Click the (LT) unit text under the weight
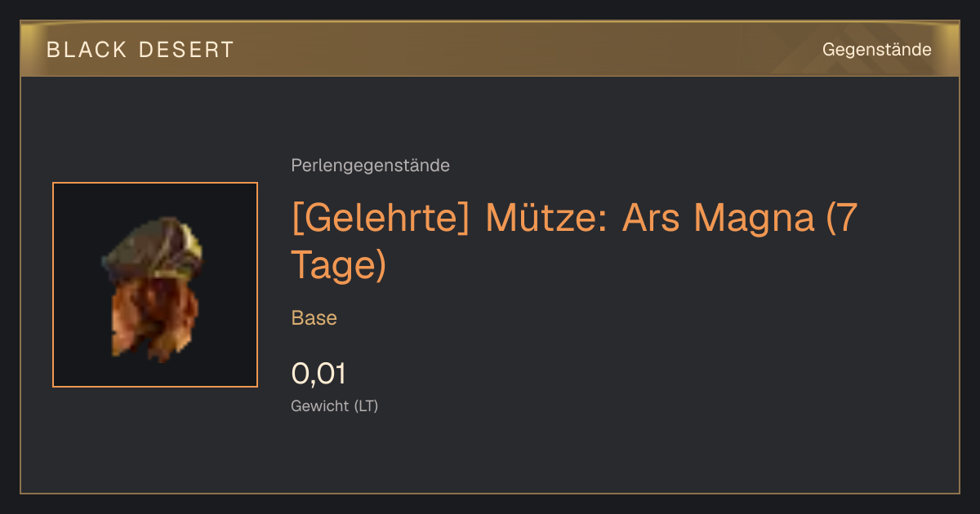 (x=366, y=405)
